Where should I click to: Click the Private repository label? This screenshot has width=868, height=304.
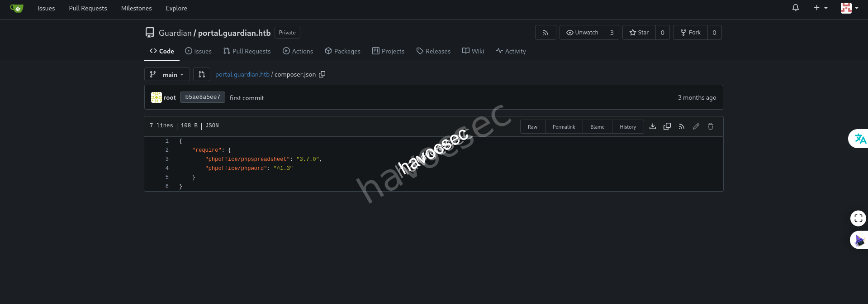coord(287,33)
